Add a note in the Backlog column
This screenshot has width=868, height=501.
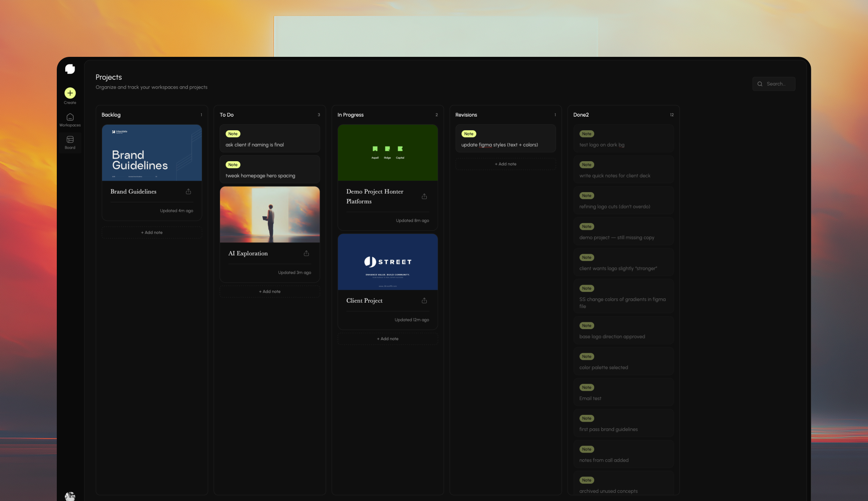pos(151,232)
